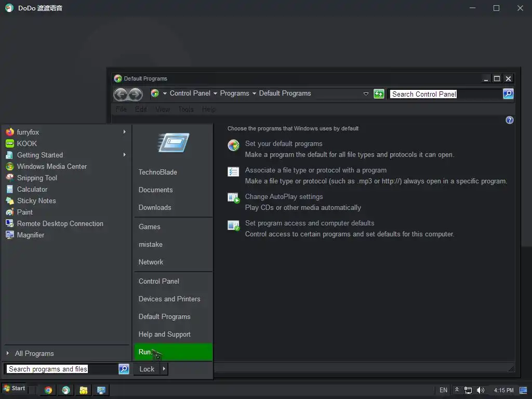Click Associate a file type or protocol link

pyautogui.click(x=315, y=170)
